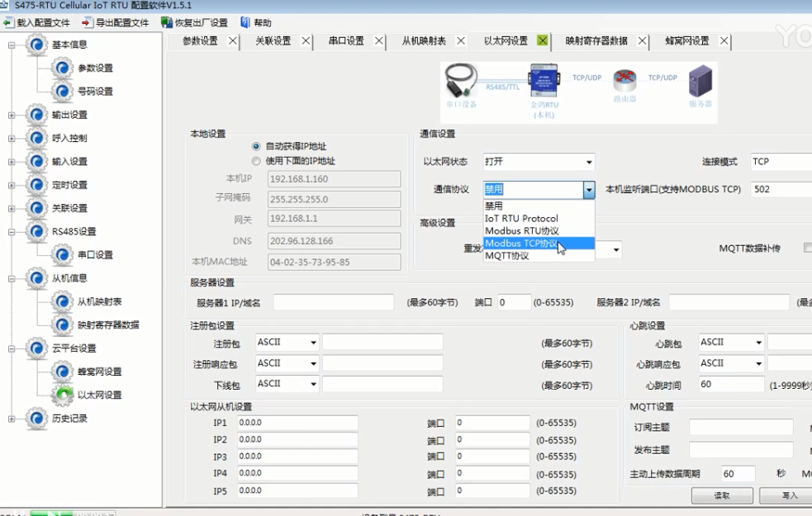Click the 恢复出厂设置 toolbar icon

pos(166,22)
